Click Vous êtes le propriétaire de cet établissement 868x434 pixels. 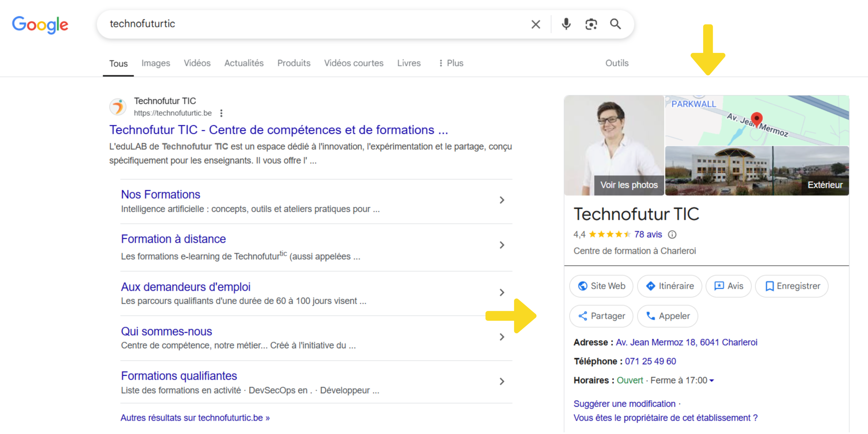pyautogui.click(x=665, y=418)
